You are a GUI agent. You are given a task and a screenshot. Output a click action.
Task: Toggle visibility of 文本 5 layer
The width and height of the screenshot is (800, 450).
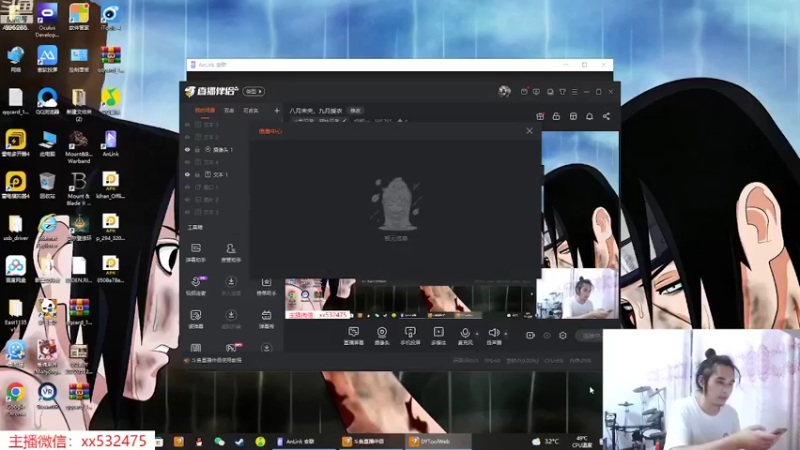pyautogui.click(x=187, y=124)
